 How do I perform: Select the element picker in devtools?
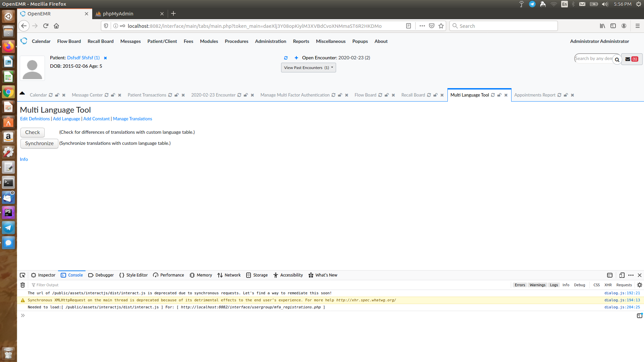[x=22, y=275]
